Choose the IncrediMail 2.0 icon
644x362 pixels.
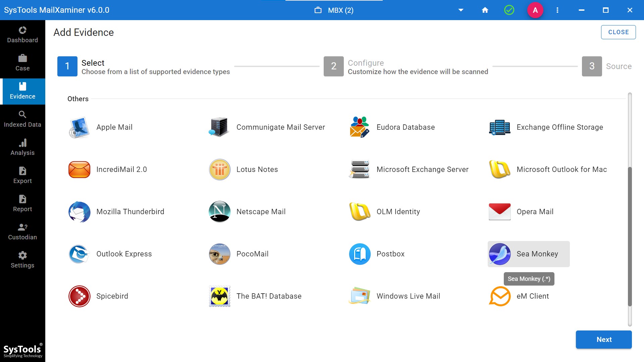click(x=79, y=170)
